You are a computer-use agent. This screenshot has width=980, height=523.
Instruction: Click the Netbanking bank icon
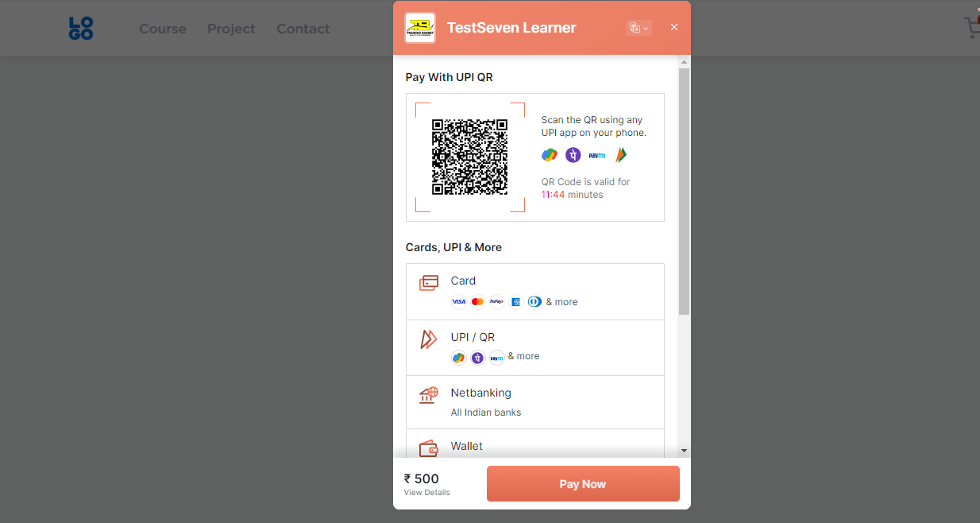point(429,395)
